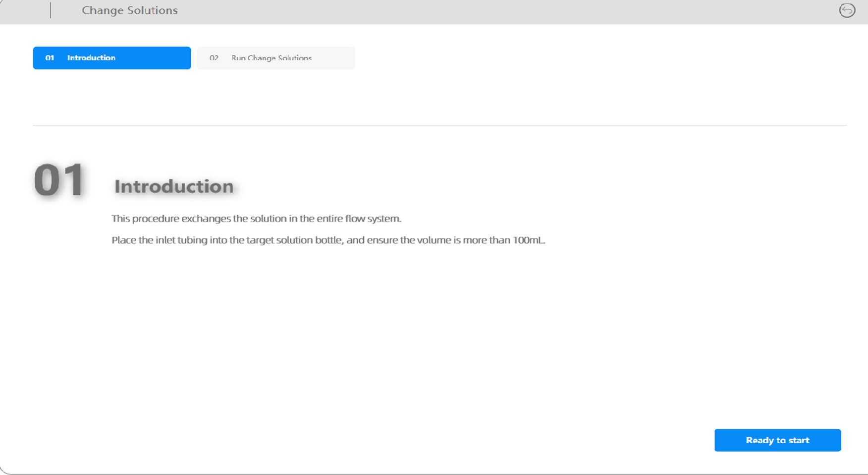Click the words 'entire flow system'
The width and height of the screenshot is (868, 475).
[x=359, y=219]
